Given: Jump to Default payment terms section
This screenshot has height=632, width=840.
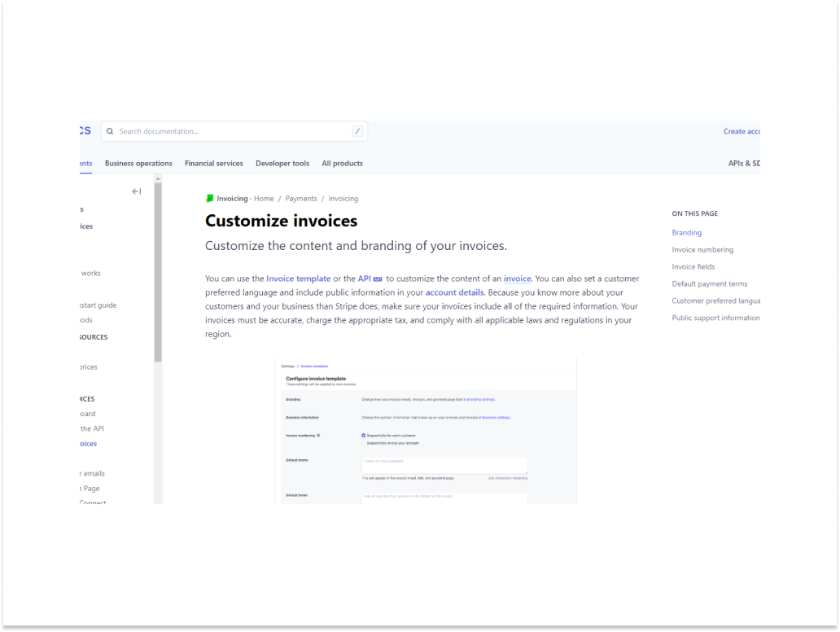Looking at the screenshot, I should click(709, 283).
